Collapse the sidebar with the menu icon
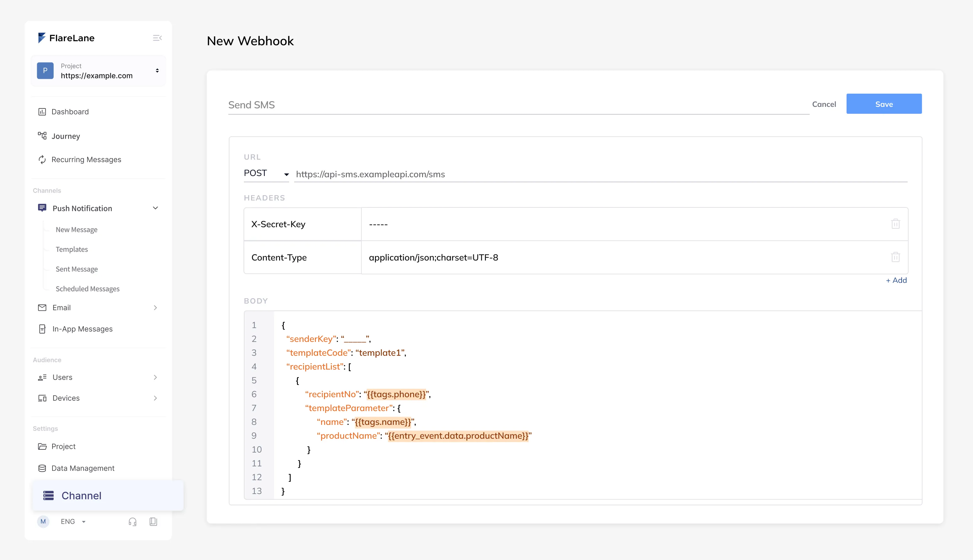973x560 pixels. point(157,38)
